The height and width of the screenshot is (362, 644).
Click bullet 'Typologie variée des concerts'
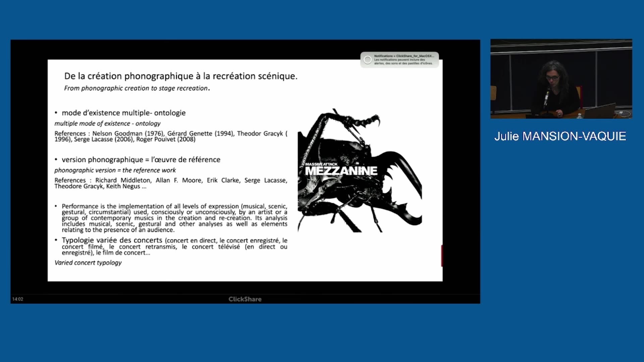[174, 246]
